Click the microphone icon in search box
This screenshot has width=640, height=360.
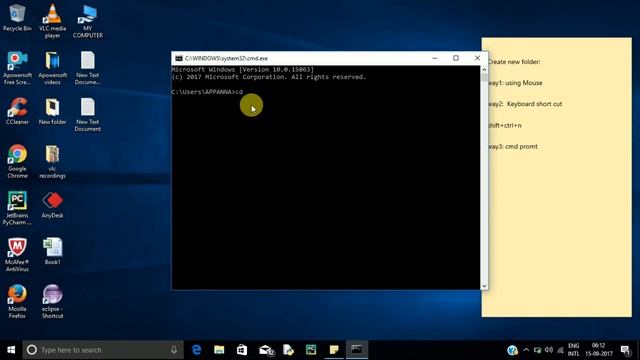[174, 350]
